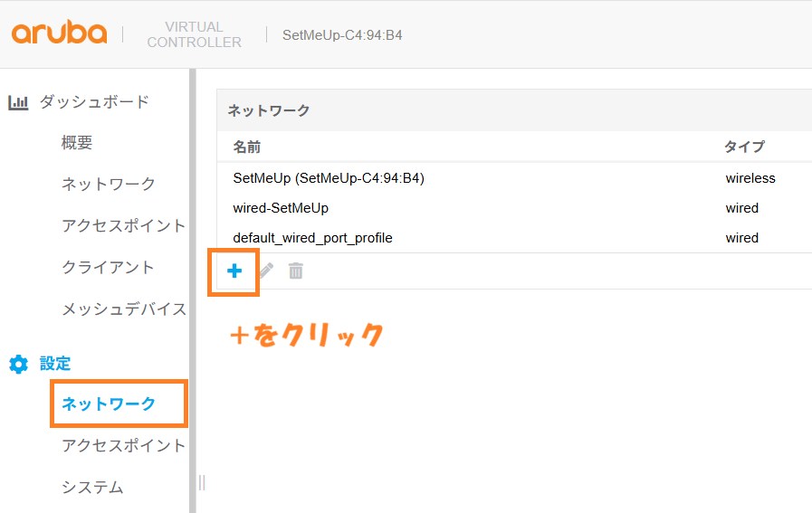Select the wired-SetMeUp network row

(x=281, y=208)
